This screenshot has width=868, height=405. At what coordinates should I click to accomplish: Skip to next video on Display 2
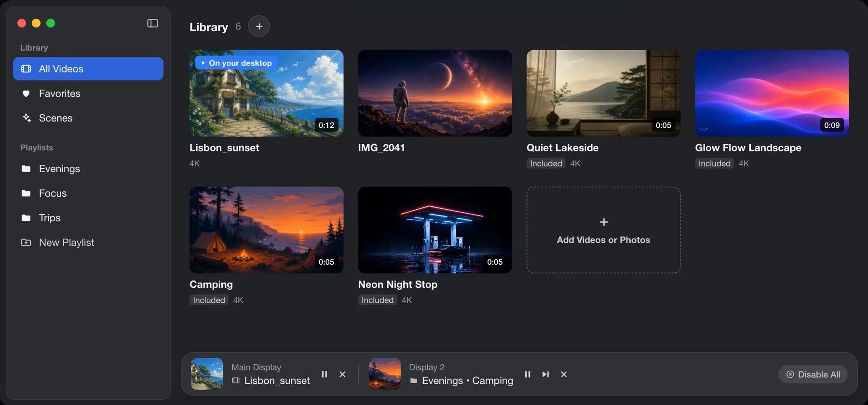click(x=545, y=374)
